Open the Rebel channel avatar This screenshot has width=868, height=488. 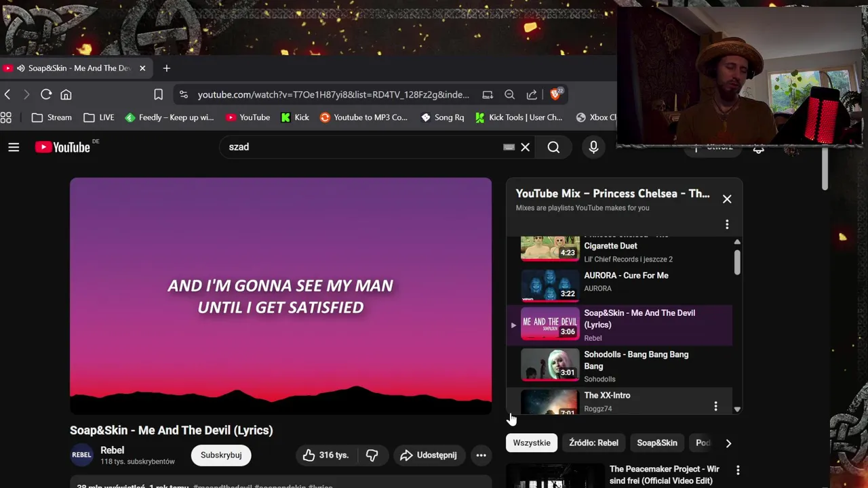click(81, 455)
